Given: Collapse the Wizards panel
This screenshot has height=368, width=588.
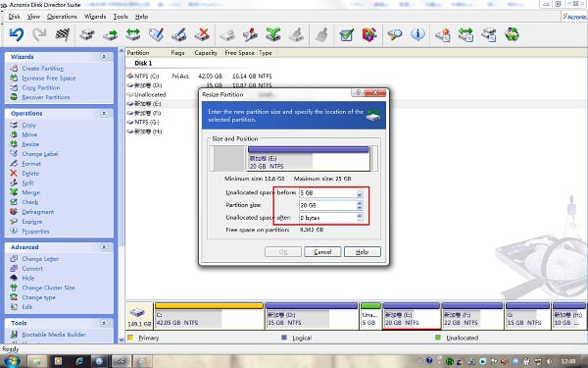Looking at the screenshot, I should tap(104, 57).
